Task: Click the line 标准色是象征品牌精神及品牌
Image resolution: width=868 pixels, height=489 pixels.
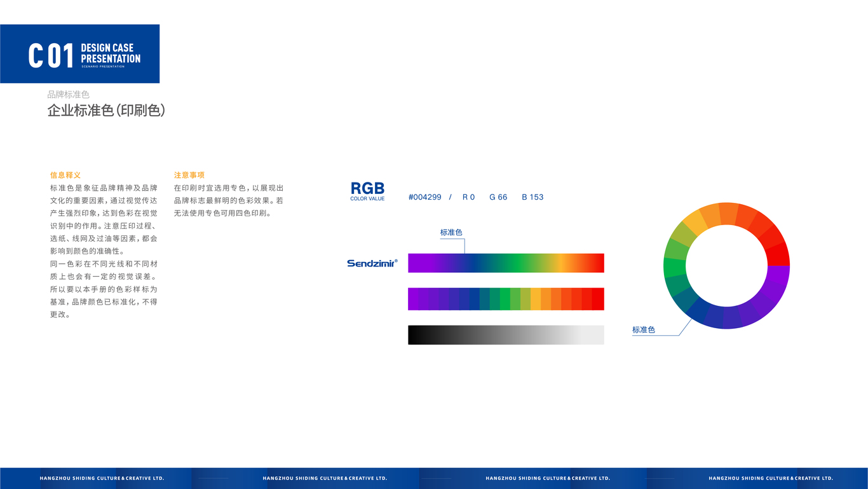Action: click(104, 188)
